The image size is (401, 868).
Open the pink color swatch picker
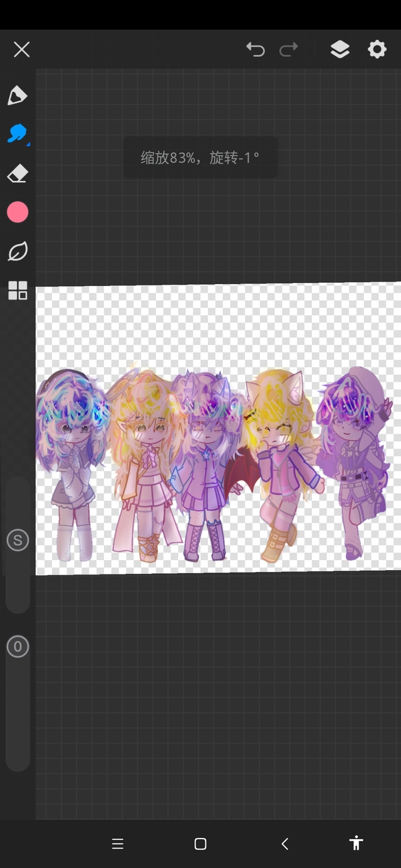pos(18,212)
